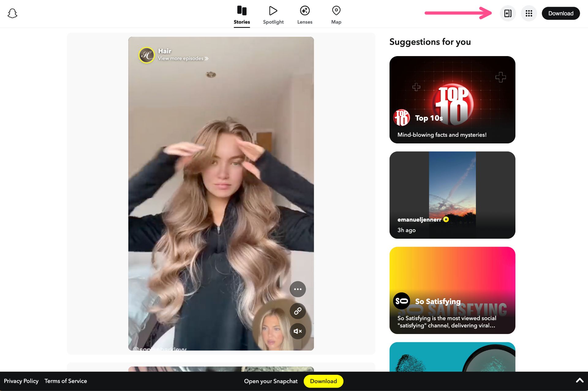Open the sidebar panel icon next to arrow
Image resolution: width=588 pixels, height=391 pixels.
click(x=507, y=13)
